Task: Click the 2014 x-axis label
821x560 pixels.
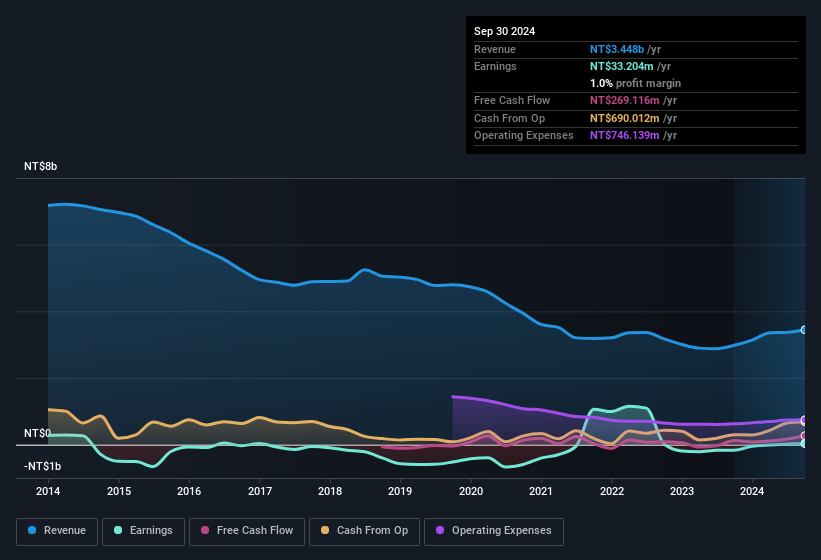Action: [48, 491]
